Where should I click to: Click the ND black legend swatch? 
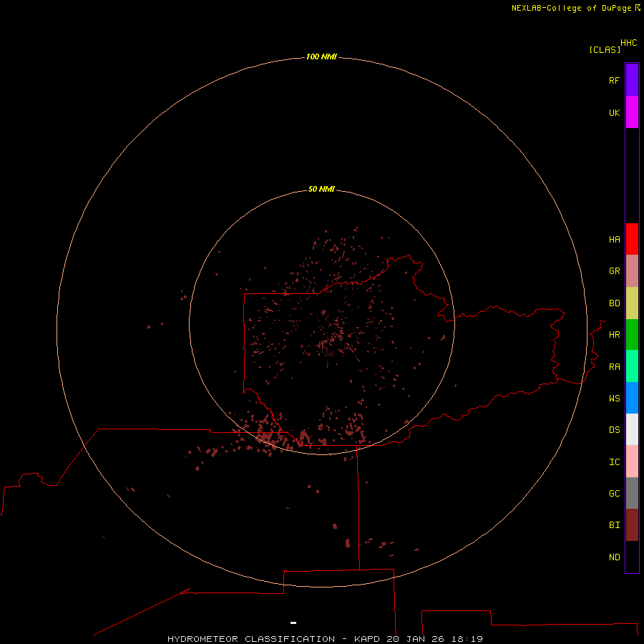(x=632, y=557)
